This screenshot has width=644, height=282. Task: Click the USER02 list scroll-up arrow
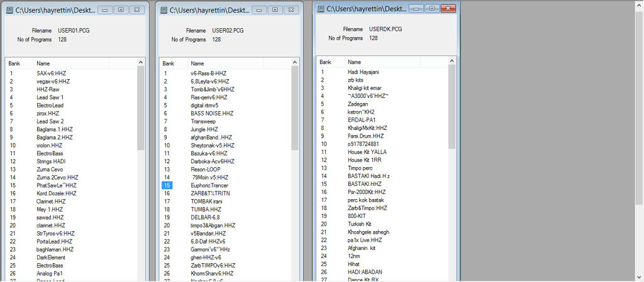295,62
